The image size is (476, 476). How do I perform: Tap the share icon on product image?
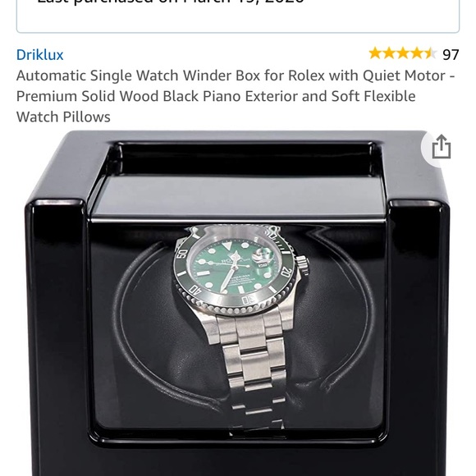pyautogui.click(x=441, y=147)
